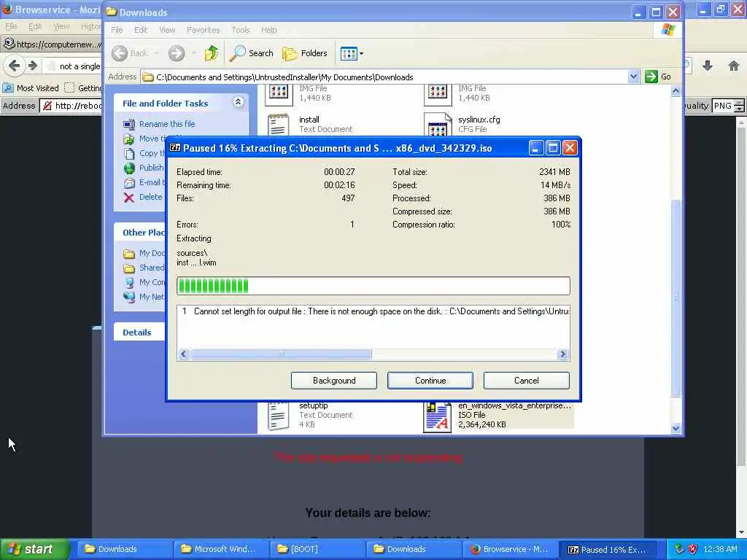747x560 pixels.
Task: Open My Computer icon in Other Places
Action: (128, 282)
